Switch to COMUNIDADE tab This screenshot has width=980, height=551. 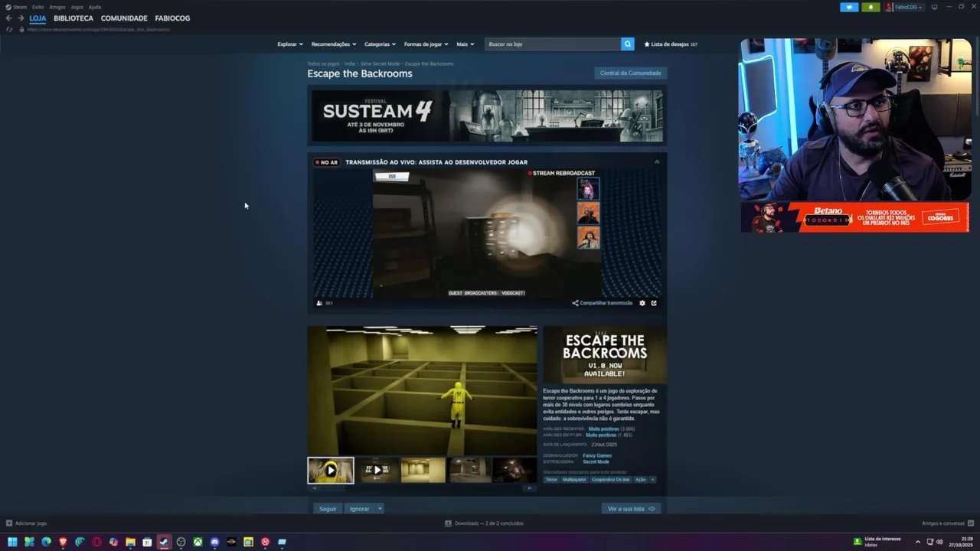coord(124,18)
